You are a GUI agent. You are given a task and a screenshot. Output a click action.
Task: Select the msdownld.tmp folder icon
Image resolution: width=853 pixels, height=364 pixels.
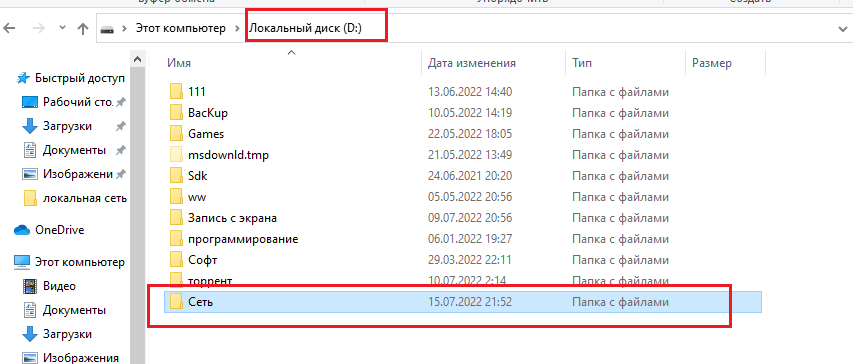(176, 155)
